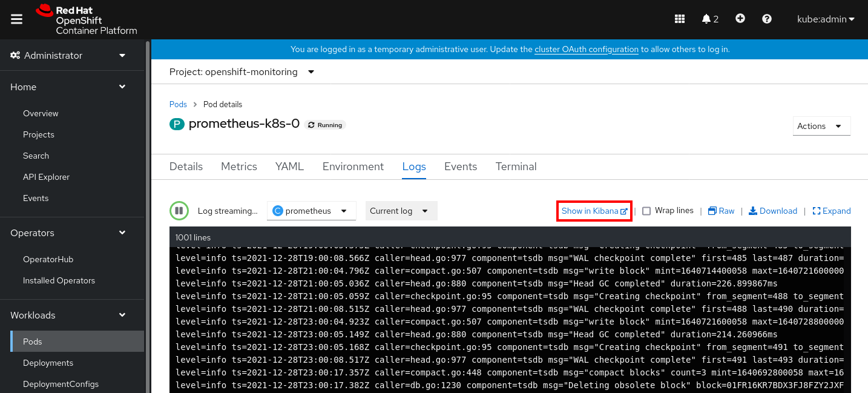Click the sidebar vertical scrollbar
This screenshot has width=868, height=393.
(x=147, y=217)
